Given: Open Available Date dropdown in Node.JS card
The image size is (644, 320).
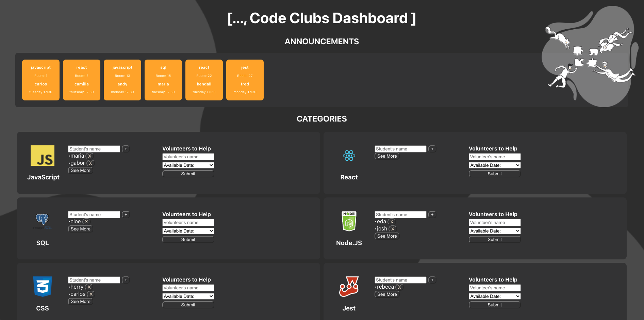Looking at the screenshot, I should 495,231.
